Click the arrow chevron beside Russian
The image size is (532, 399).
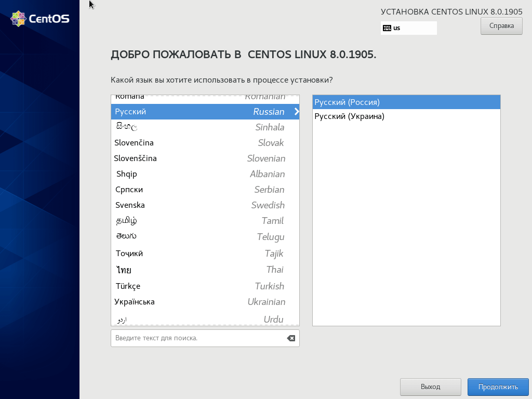tap(296, 112)
